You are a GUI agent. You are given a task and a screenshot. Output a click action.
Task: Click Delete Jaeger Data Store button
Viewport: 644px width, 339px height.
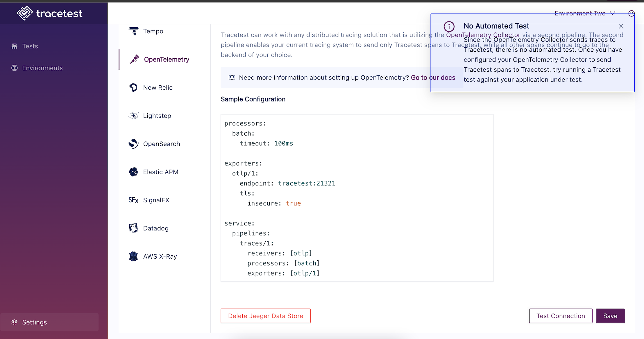(x=265, y=316)
